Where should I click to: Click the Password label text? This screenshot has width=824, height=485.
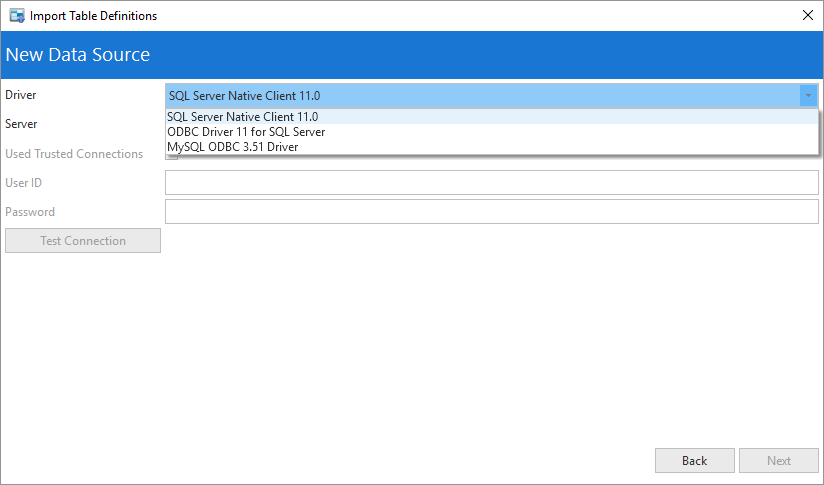(x=30, y=212)
